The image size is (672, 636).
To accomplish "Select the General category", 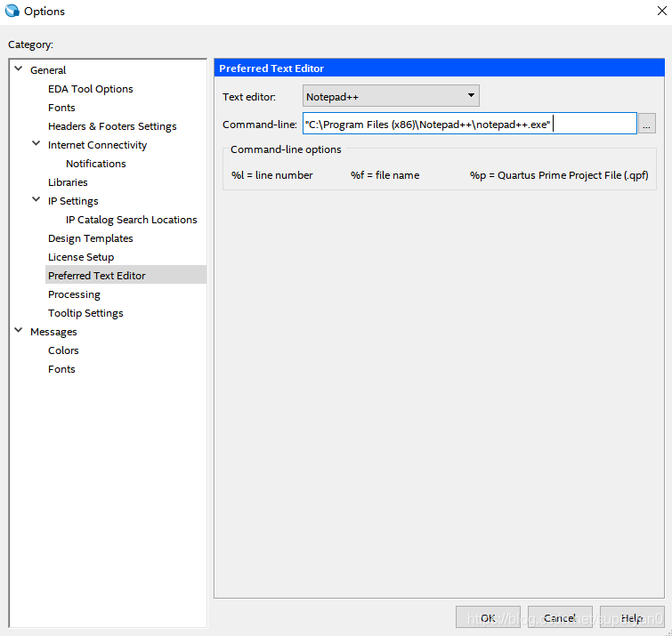I will [48, 70].
